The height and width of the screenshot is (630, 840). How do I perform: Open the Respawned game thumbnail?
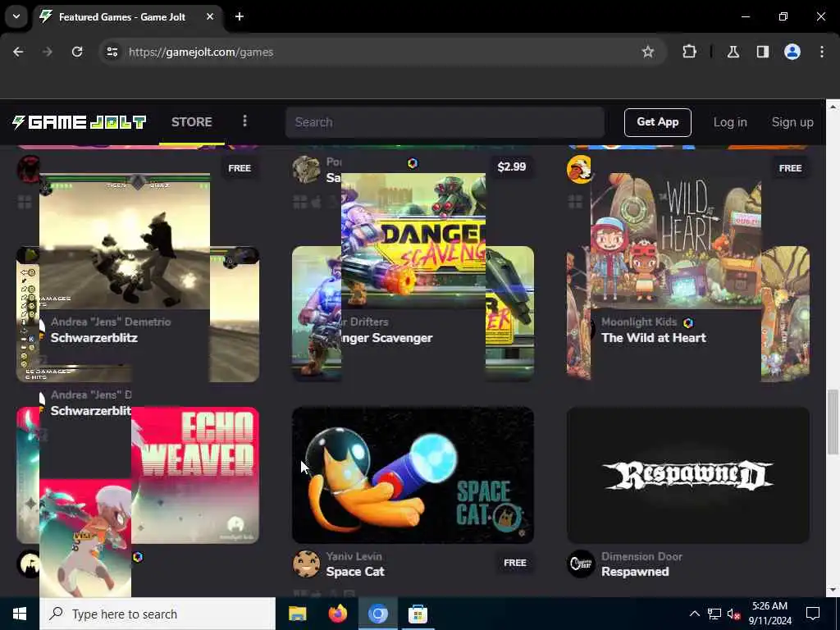pyautogui.click(x=688, y=475)
